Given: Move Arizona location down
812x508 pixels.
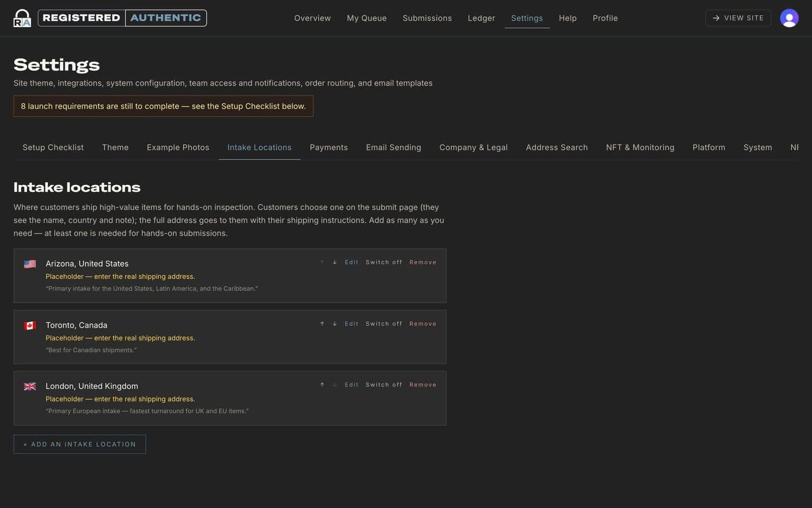Looking at the screenshot, I should 334,262.
